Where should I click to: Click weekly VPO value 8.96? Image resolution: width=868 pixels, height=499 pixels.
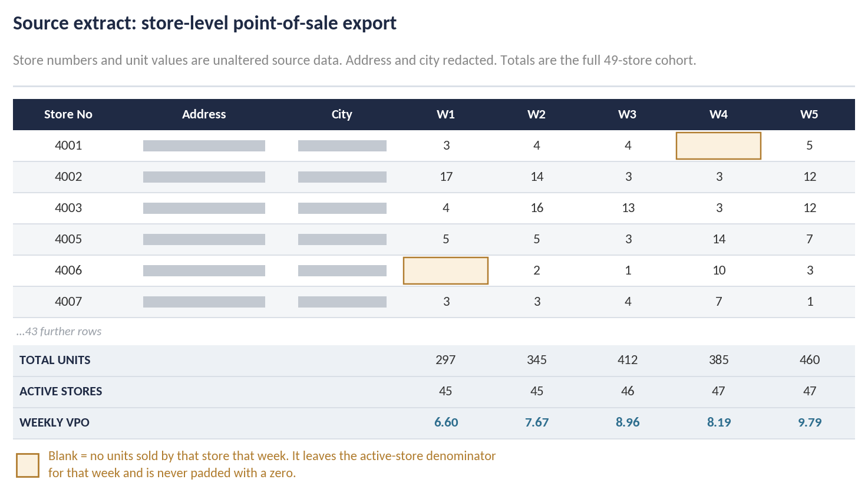[628, 422]
